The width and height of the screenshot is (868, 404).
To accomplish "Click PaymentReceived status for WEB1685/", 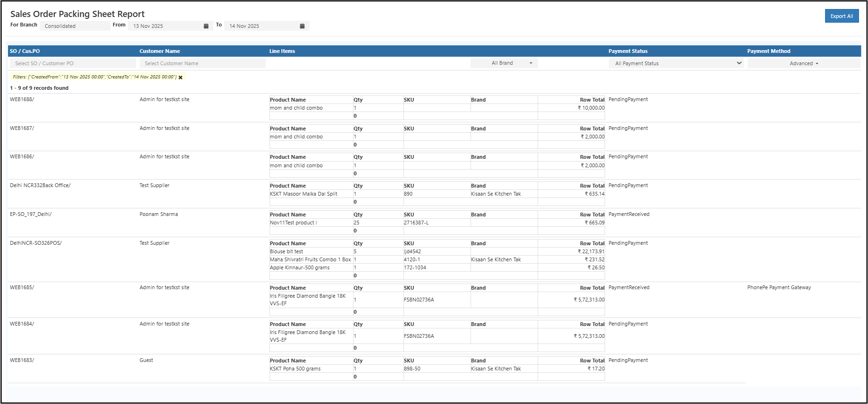I will coord(629,287).
